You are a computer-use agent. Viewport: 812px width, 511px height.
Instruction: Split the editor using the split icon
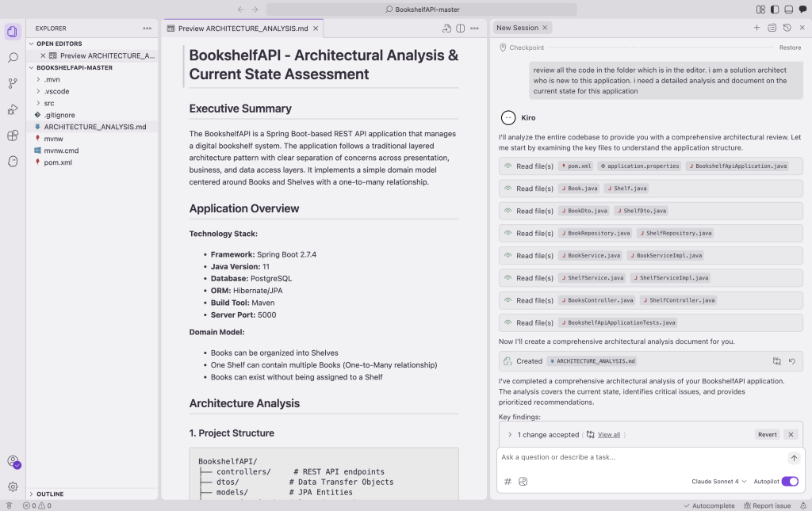click(461, 27)
